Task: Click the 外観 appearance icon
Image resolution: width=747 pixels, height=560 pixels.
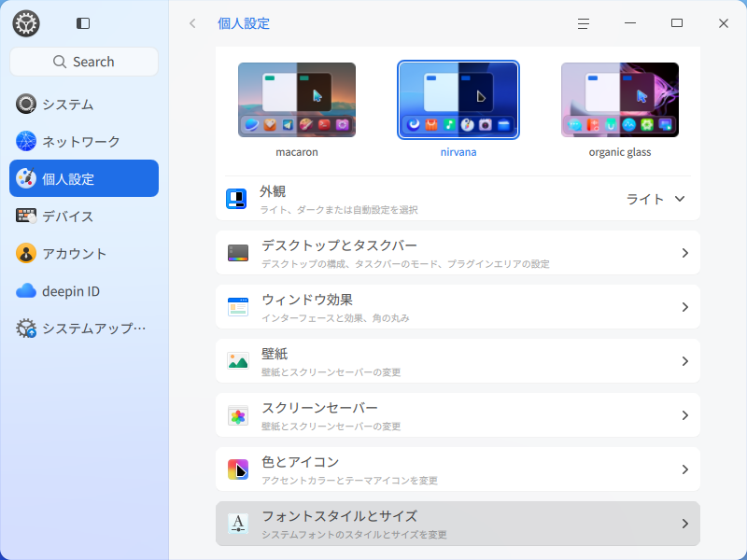Action: pyautogui.click(x=236, y=199)
